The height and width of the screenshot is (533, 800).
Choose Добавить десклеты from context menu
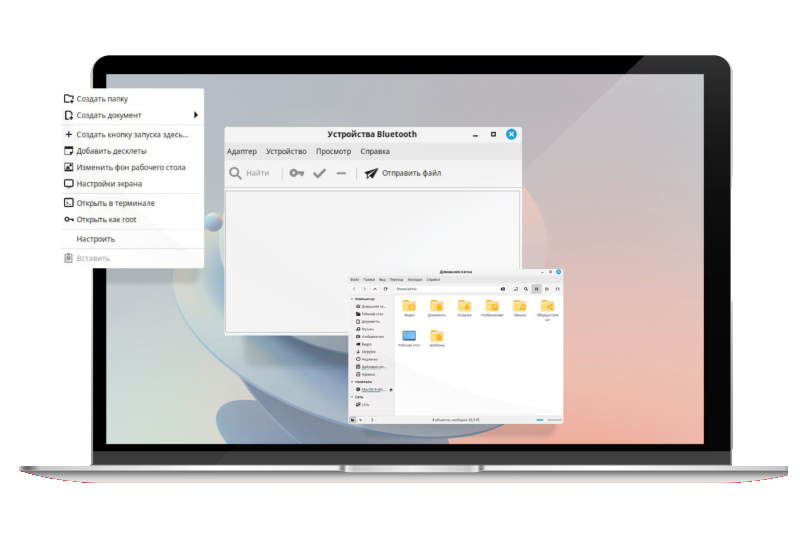tap(133, 151)
